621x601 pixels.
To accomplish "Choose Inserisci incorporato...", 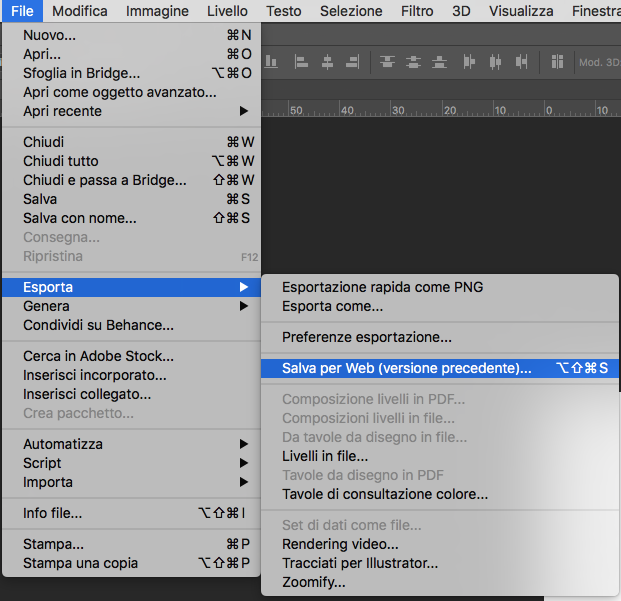I will pyautogui.click(x=131, y=375).
